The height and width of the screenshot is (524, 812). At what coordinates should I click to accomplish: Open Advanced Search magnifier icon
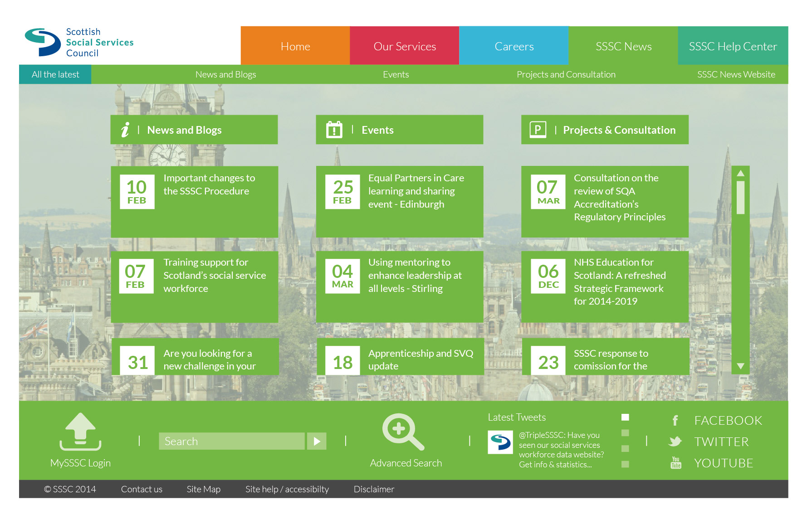(x=402, y=431)
